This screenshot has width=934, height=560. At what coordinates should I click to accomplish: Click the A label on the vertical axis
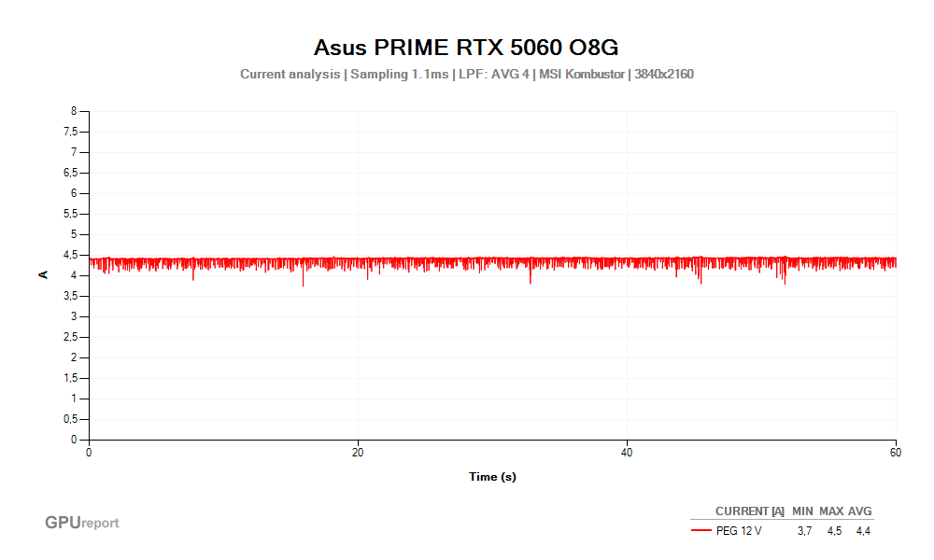click(43, 275)
